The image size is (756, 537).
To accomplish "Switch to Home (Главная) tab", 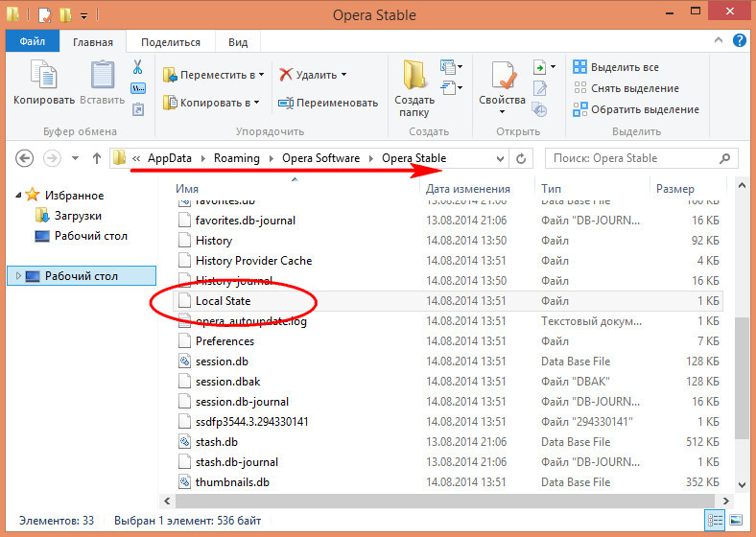I will pyautogui.click(x=92, y=42).
